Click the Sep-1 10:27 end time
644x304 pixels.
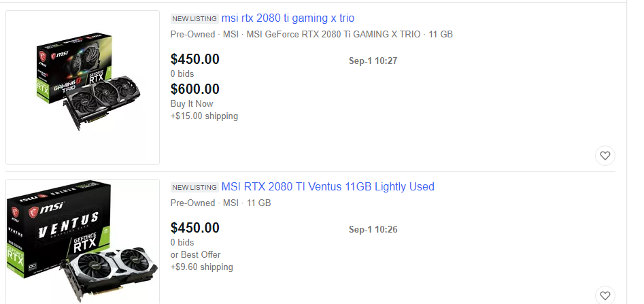point(373,61)
